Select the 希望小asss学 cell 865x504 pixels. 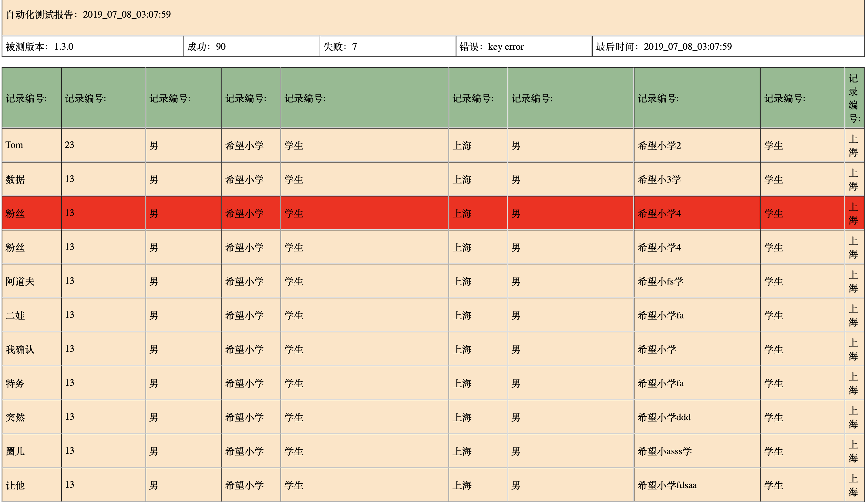pos(664,451)
